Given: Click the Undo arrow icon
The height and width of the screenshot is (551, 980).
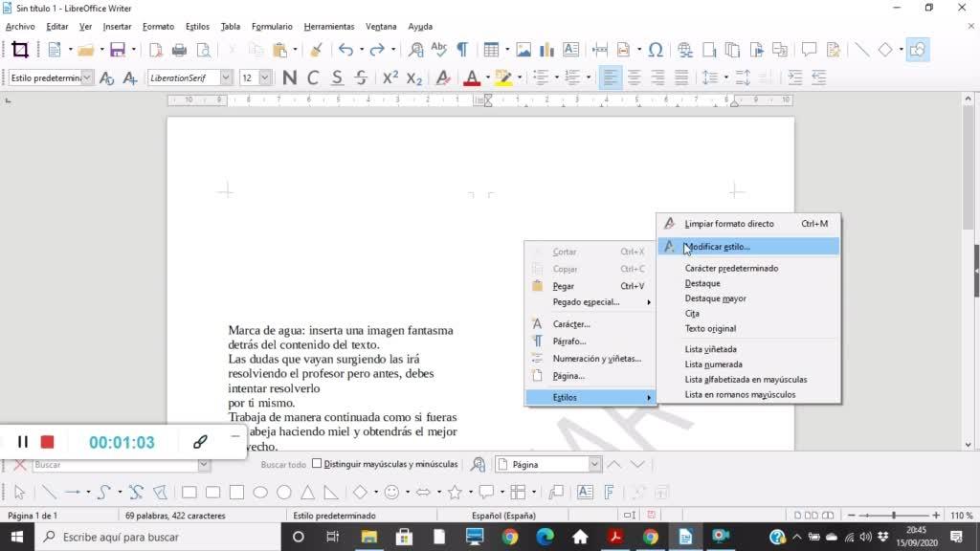Looking at the screenshot, I should pos(345,50).
